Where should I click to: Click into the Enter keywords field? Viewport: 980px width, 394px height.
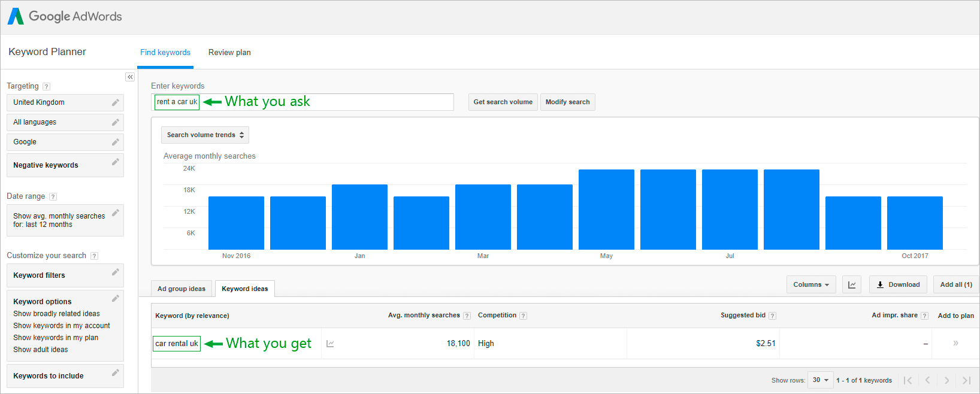(x=303, y=102)
